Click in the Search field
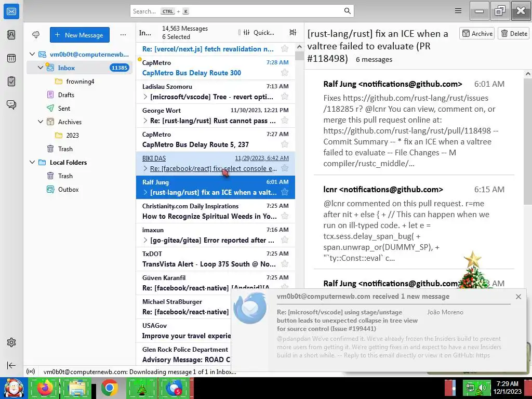 click(x=242, y=11)
